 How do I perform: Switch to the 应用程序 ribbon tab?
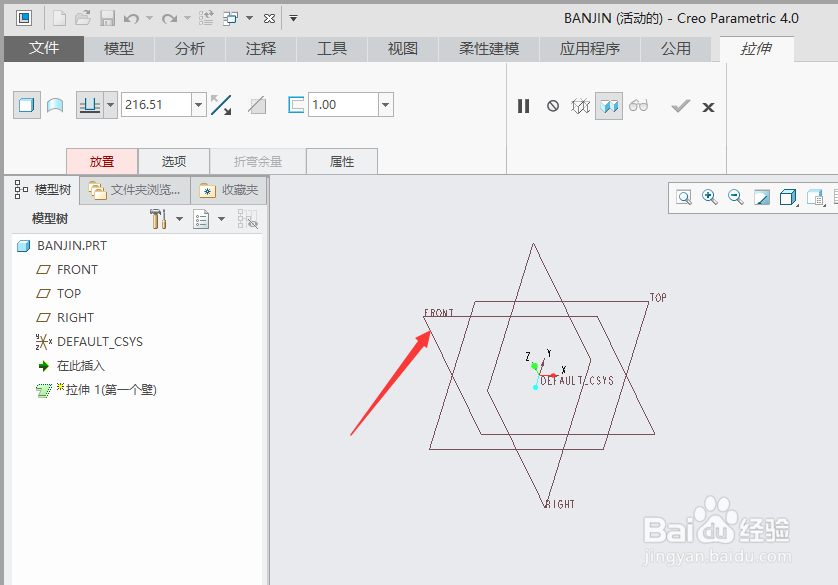(x=589, y=49)
